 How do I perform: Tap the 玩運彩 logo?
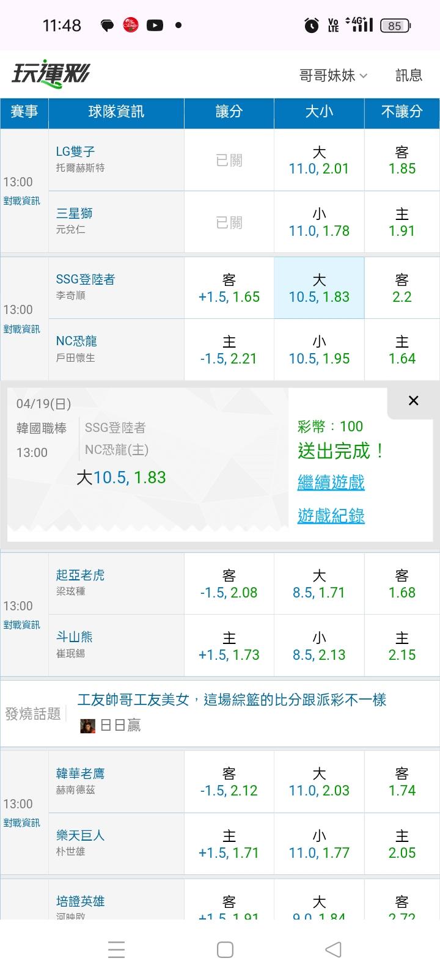[x=51, y=75]
